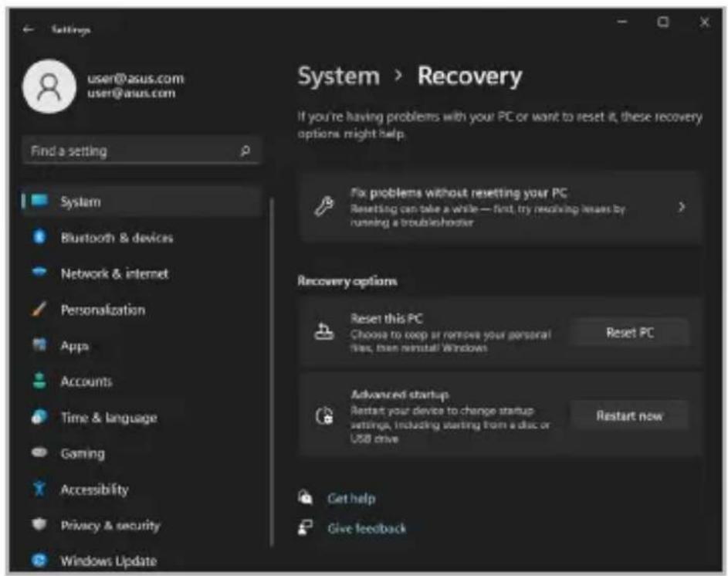Click the Accounts person icon
728x576 pixels.
pyautogui.click(x=39, y=381)
